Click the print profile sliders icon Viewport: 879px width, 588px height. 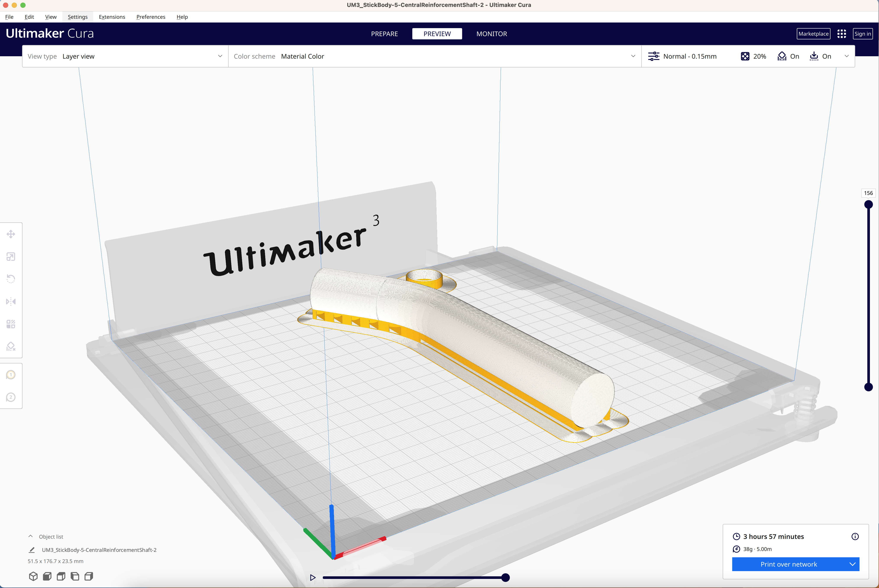coord(653,56)
